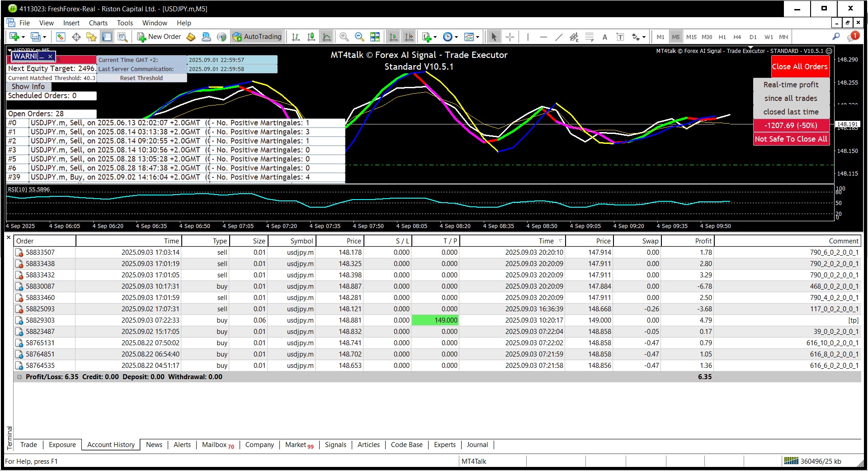Open the Market Watch panel icon
This screenshot has width=868, height=471.
point(61,37)
